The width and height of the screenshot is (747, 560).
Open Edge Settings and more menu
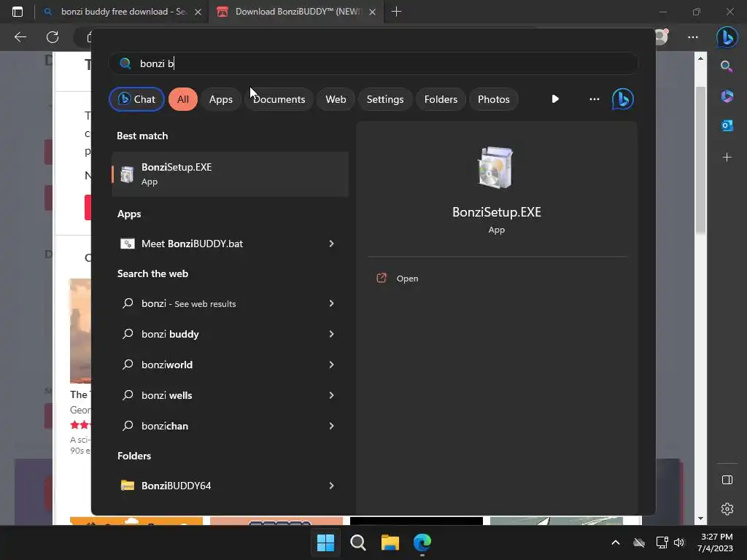tap(693, 37)
